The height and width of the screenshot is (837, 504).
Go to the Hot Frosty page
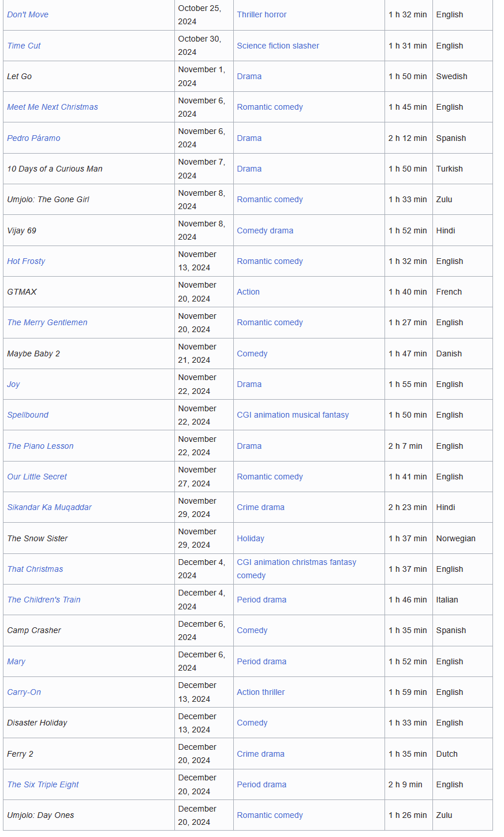26,261
